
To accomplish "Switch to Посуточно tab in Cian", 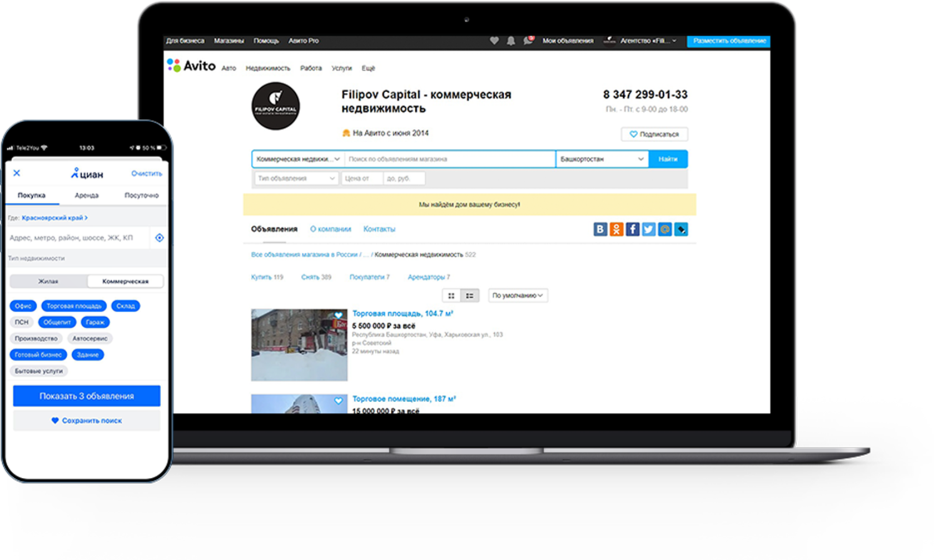I will click(x=142, y=196).
